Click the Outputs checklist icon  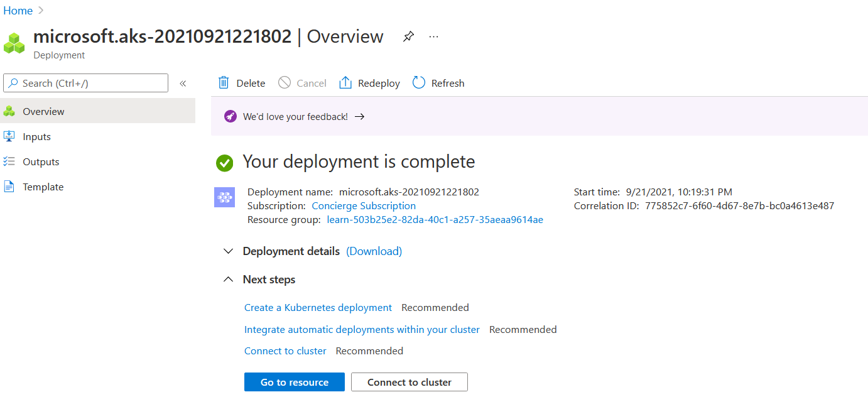(x=9, y=161)
